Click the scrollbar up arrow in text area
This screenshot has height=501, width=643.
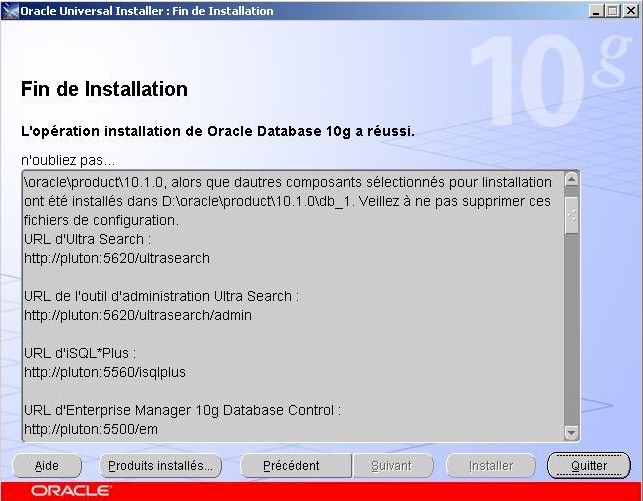point(571,180)
